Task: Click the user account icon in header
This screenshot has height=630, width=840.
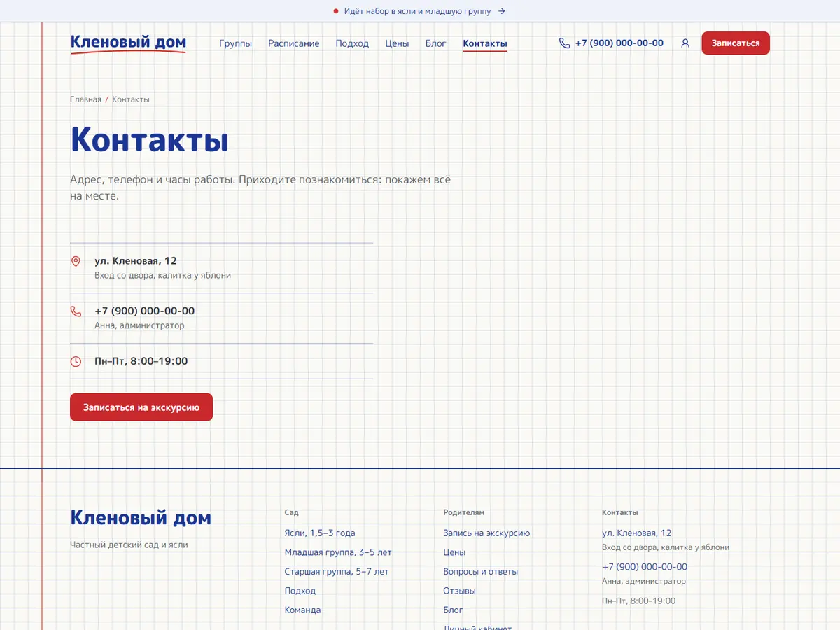Action: [685, 43]
